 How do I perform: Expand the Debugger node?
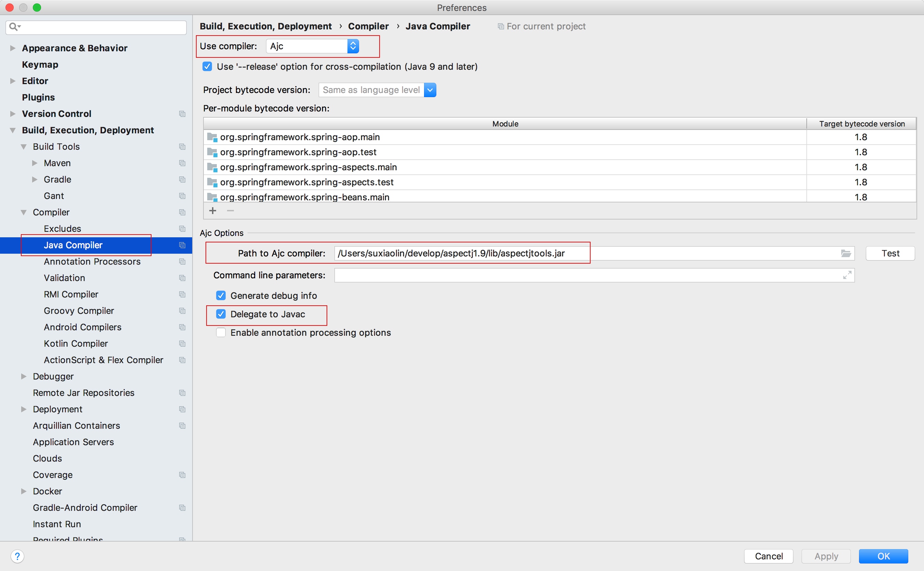coord(23,376)
